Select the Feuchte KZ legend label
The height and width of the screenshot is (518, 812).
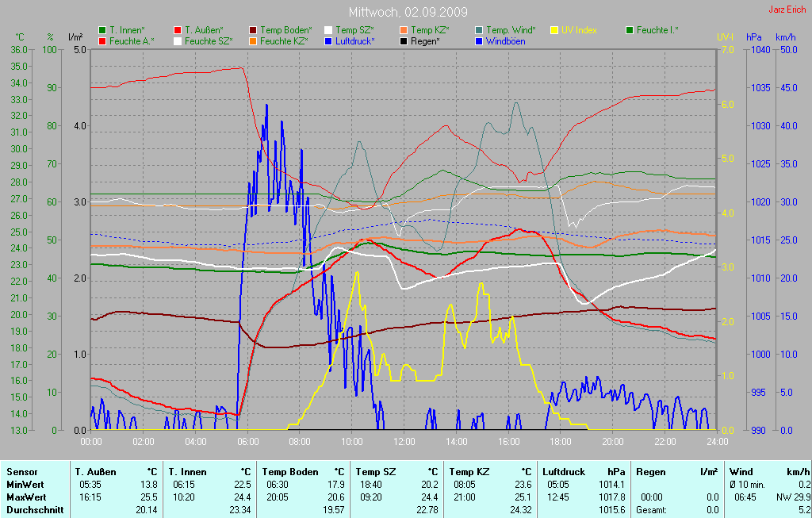click(285, 40)
